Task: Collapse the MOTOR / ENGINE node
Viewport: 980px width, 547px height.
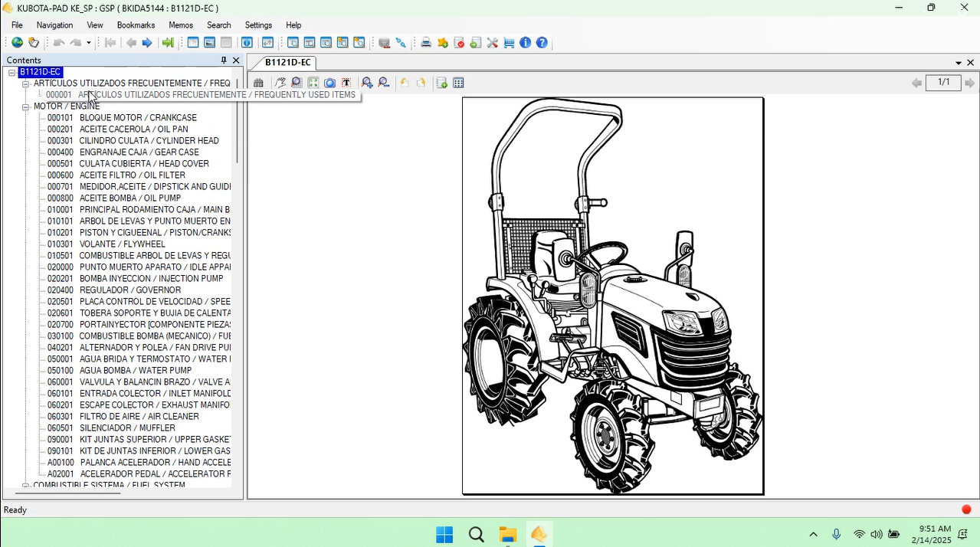Action: [x=25, y=106]
